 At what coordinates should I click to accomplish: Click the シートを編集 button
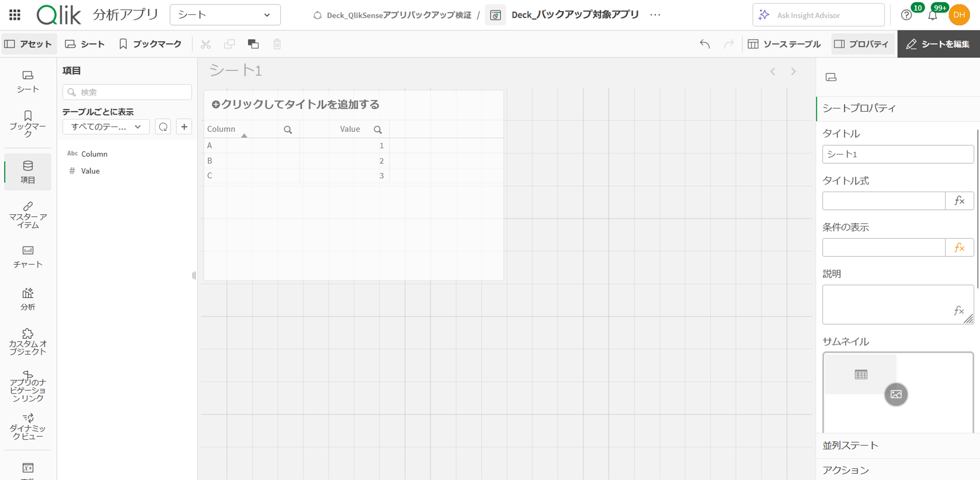(937, 44)
